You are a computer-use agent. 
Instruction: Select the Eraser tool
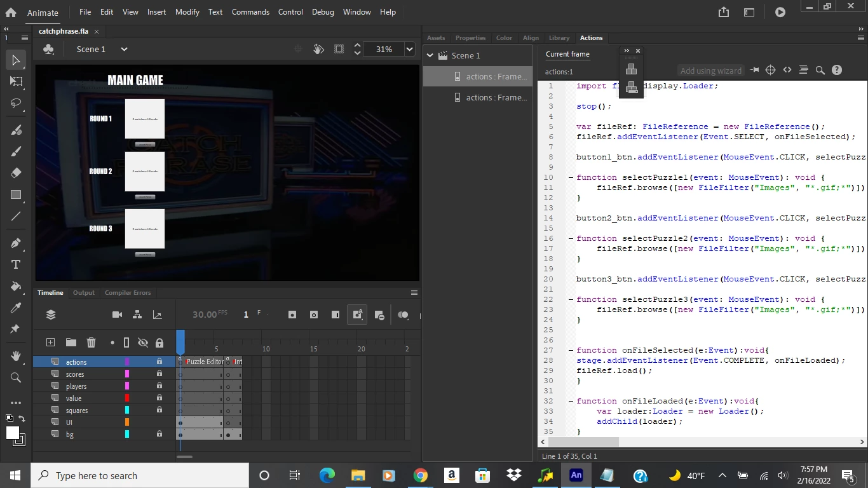16,173
